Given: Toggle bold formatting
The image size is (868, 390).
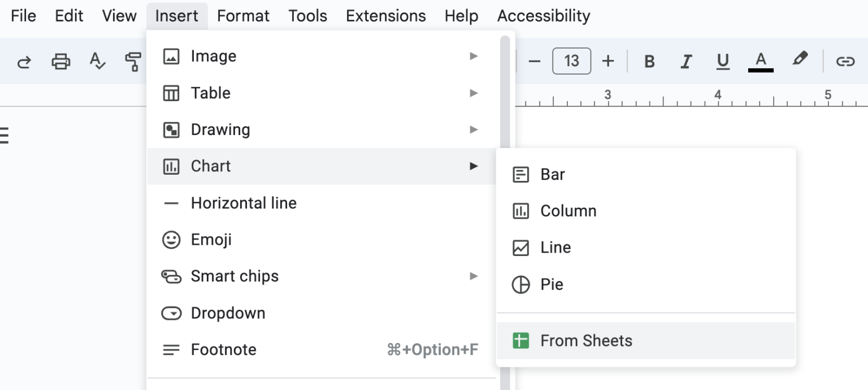Looking at the screenshot, I should click(x=649, y=61).
